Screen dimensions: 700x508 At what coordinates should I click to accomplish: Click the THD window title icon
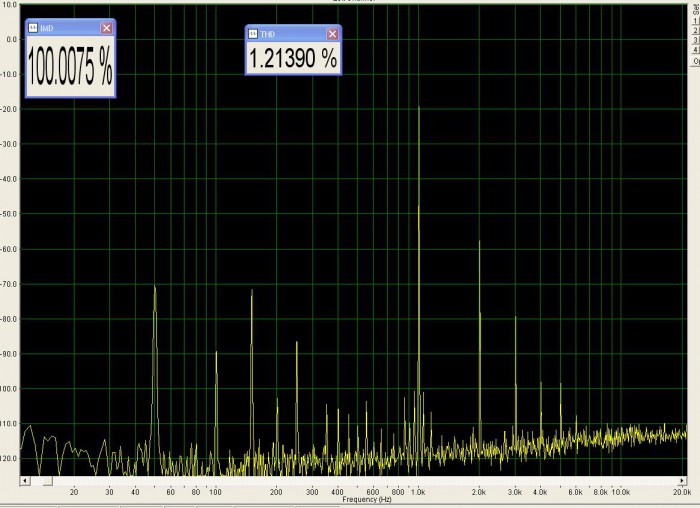pos(253,34)
